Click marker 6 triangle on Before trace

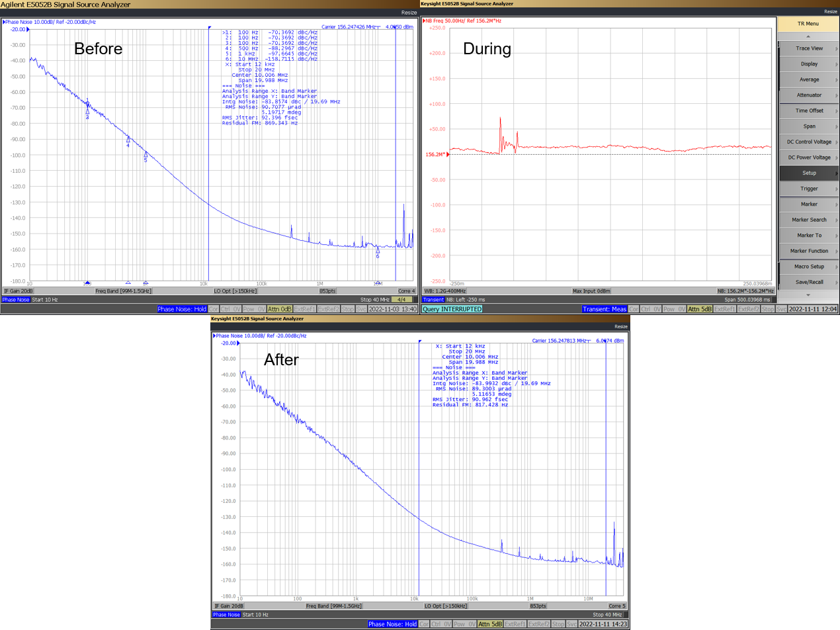coord(378,250)
